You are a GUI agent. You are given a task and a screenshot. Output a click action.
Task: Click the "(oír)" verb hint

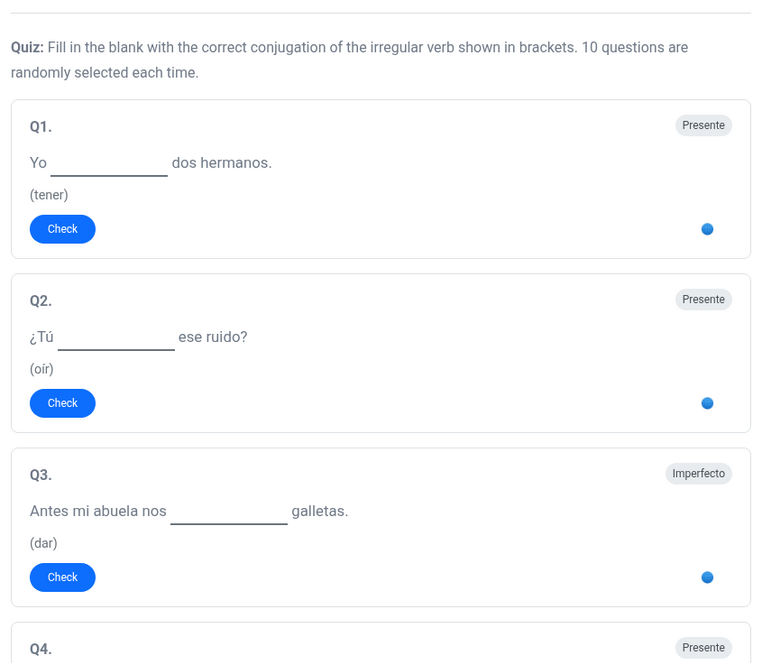[x=42, y=369]
